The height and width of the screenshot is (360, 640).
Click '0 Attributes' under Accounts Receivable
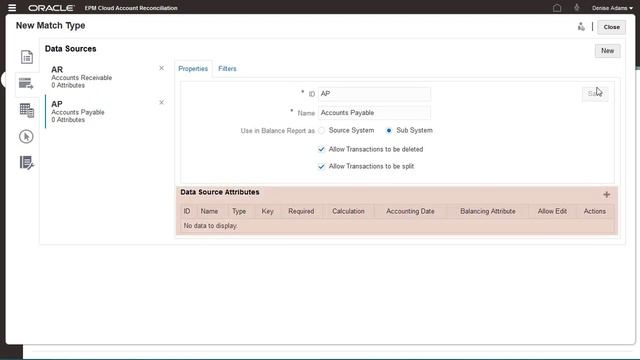(x=68, y=85)
